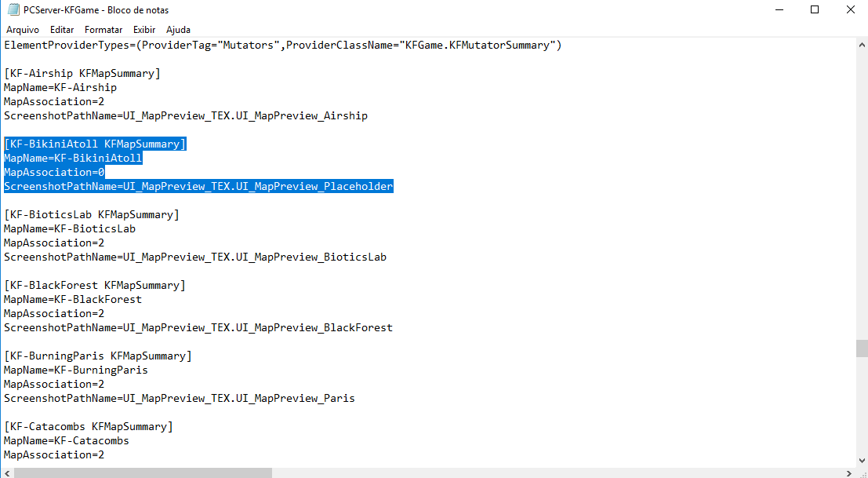Click the vertical scrollbar up arrow

pos(862,44)
